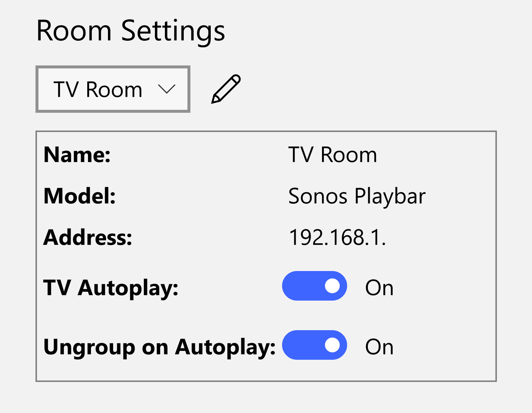Click the On text beside TV Autoplay
532x413 pixels.
pyautogui.click(x=379, y=288)
